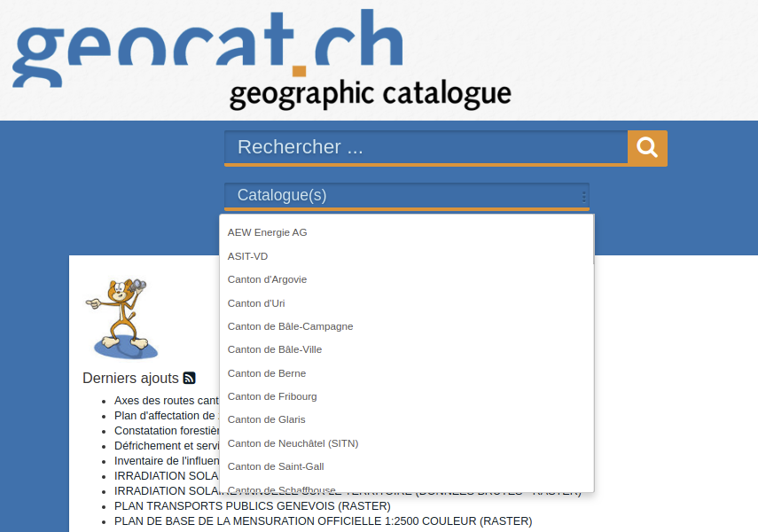Open PLAN TRANSPORTS PUBLICS GENEVOIS (RASTER)
Screen dimensions: 758x532
click(253, 506)
